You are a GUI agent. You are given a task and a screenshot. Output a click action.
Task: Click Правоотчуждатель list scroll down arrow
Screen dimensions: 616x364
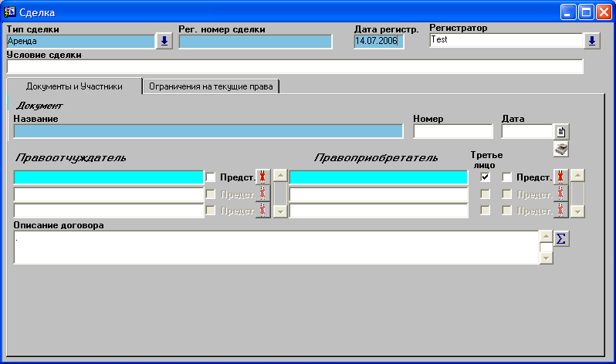[280, 211]
